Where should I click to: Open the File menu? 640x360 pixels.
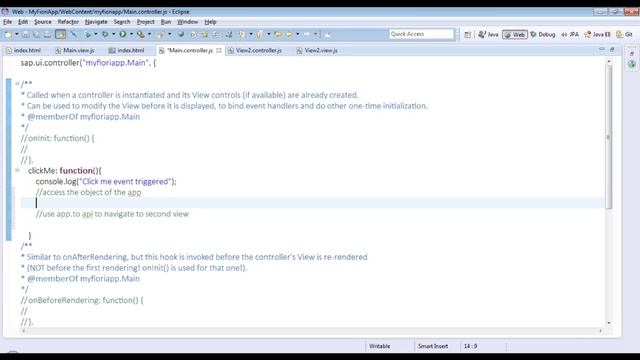8,22
